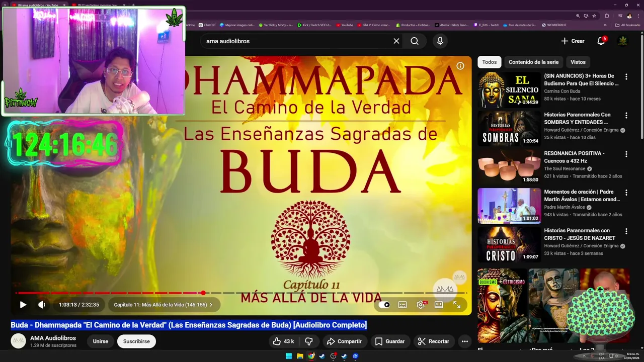This screenshot has width=644, height=362.
Task: Seek using the red video progress bar
Action: tap(242, 293)
